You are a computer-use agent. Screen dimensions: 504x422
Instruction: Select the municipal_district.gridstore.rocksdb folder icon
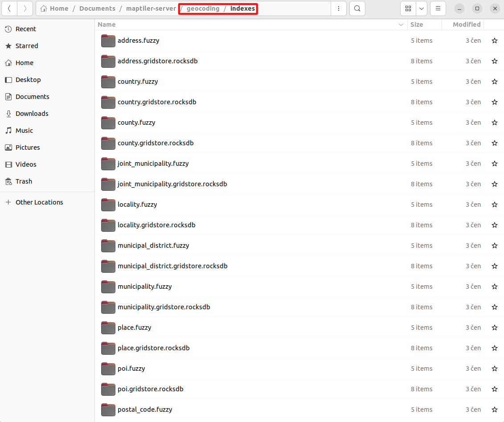(x=108, y=266)
